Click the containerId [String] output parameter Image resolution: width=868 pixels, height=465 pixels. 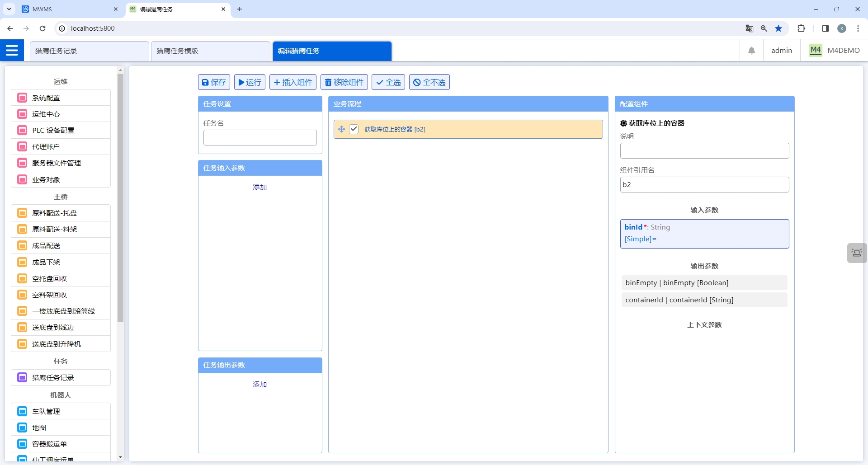point(704,300)
